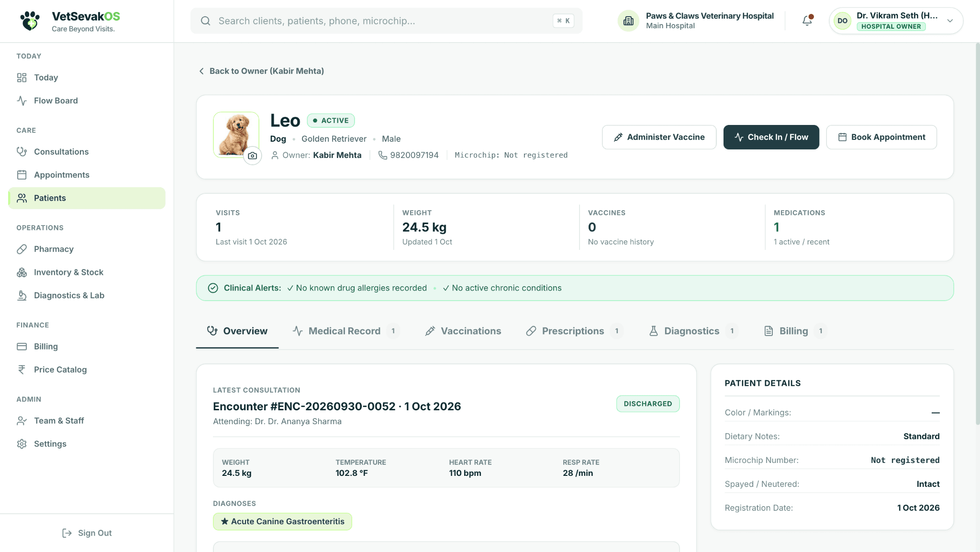Click the Administer Vaccine button
980x552 pixels.
pyautogui.click(x=659, y=137)
